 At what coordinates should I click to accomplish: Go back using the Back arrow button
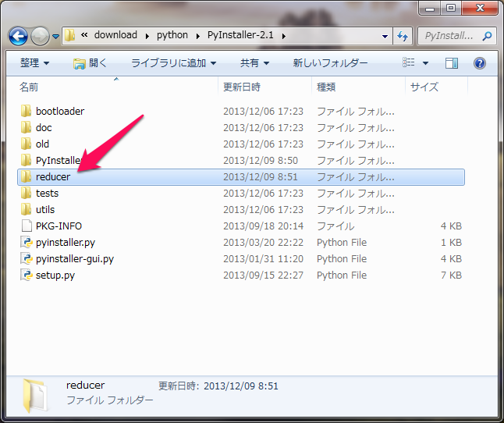click(x=18, y=36)
